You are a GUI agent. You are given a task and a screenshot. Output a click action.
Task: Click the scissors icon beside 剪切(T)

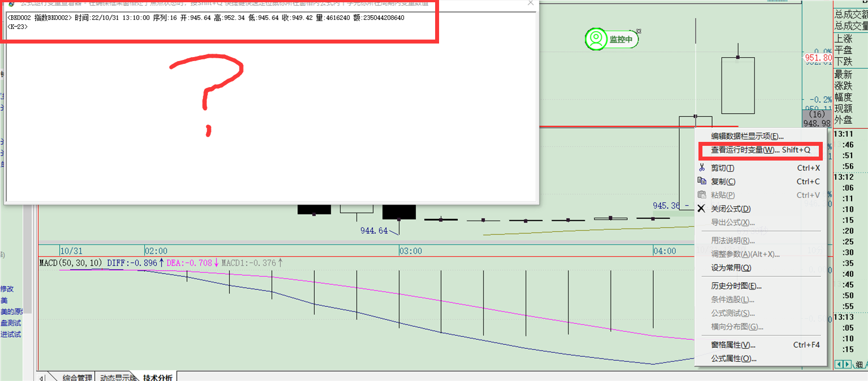click(701, 167)
